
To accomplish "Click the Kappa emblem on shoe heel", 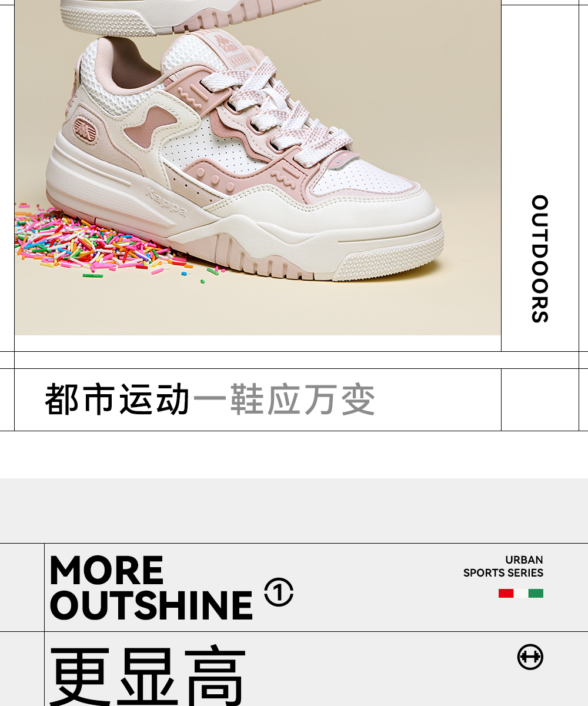I will coord(86,131).
